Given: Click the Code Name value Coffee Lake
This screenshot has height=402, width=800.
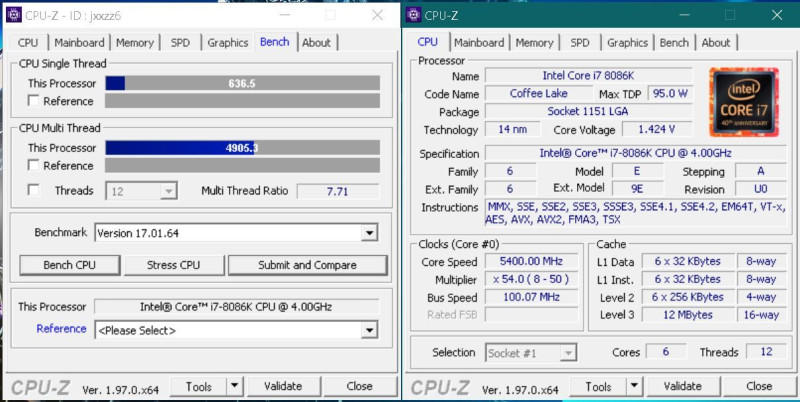Looking at the screenshot, I should 538,94.
